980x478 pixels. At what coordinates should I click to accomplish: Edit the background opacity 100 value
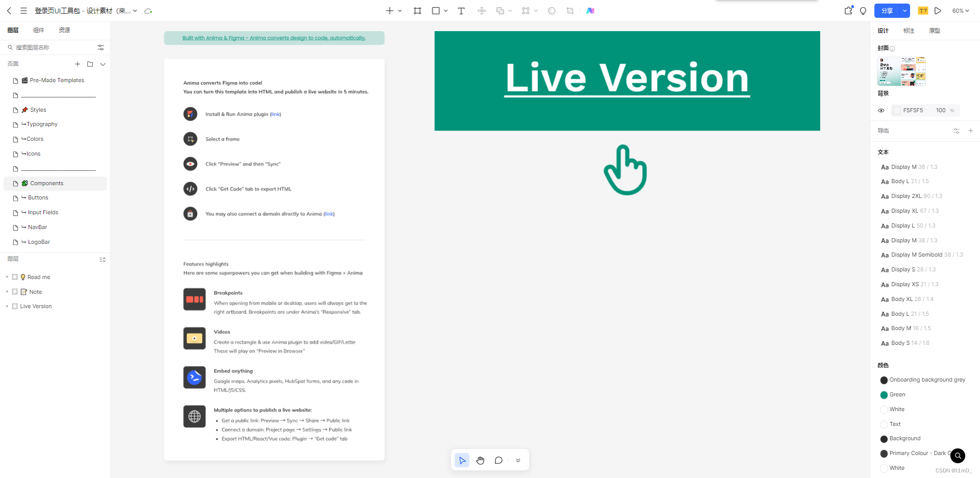click(941, 111)
